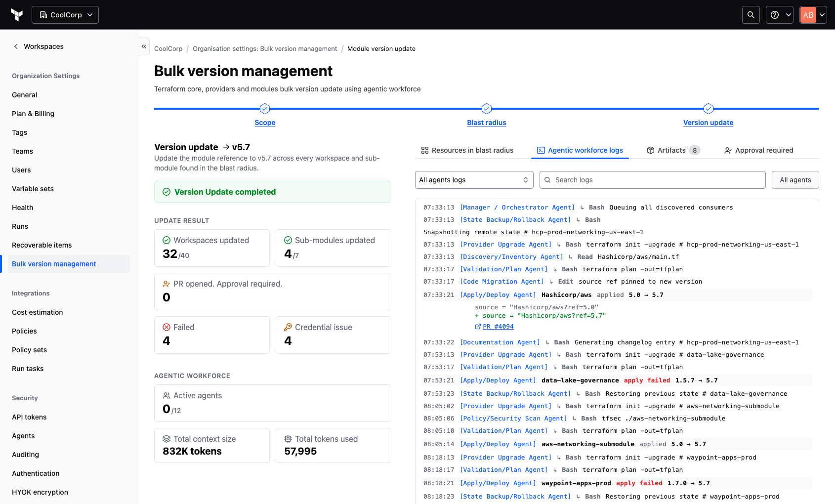Open Policy sets in sidebar
The height and width of the screenshot is (504, 835).
tap(30, 350)
